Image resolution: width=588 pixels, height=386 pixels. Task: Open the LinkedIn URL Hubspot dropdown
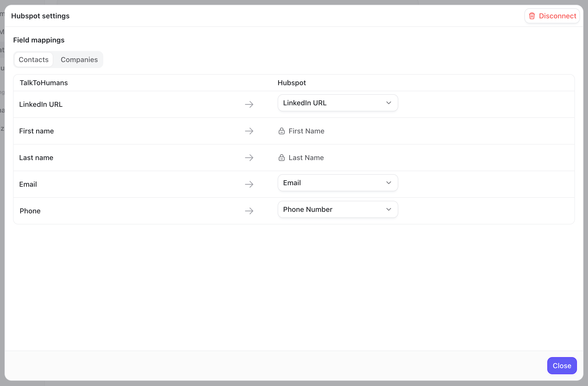pyautogui.click(x=338, y=103)
